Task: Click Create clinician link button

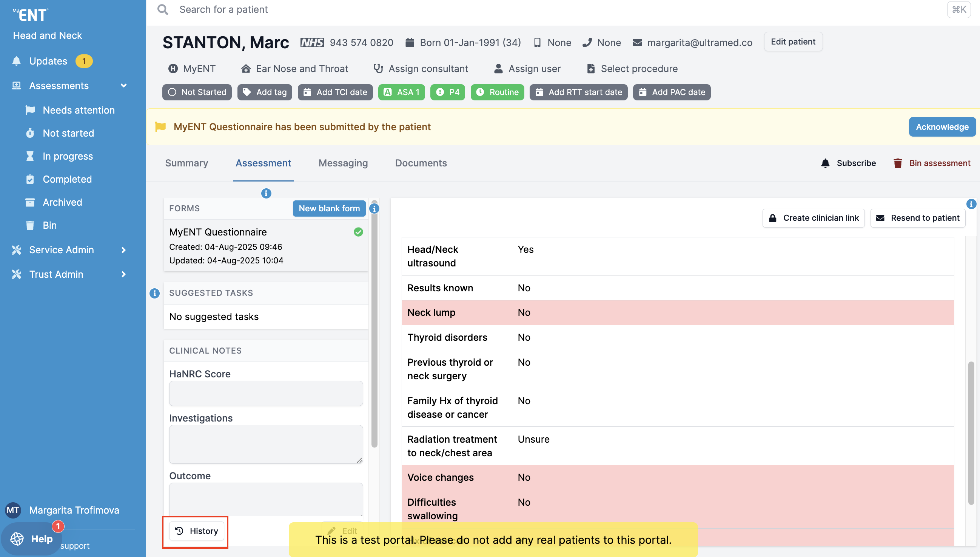Action: coord(814,218)
